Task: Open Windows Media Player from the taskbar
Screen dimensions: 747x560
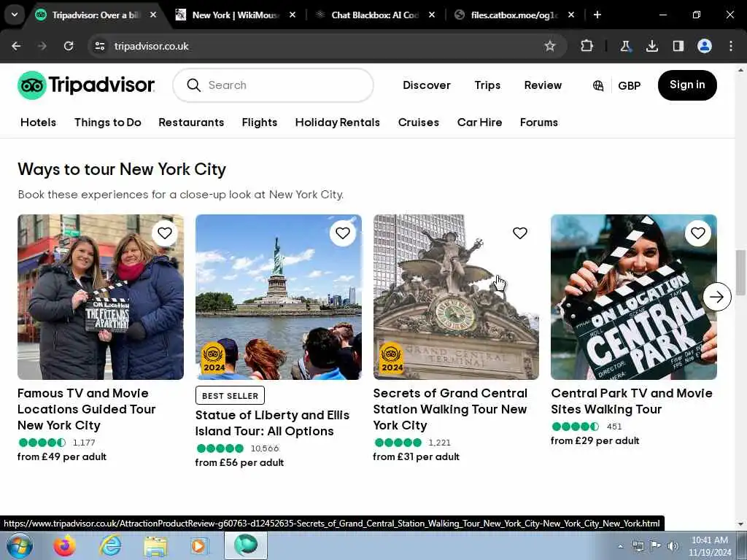Action: point(198,545)
